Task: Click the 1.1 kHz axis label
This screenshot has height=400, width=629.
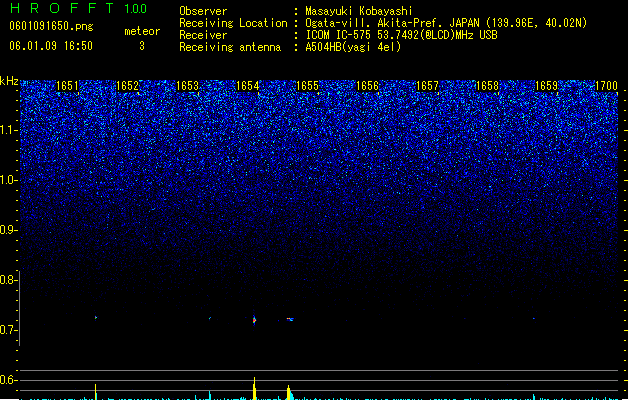Action: 9,130
